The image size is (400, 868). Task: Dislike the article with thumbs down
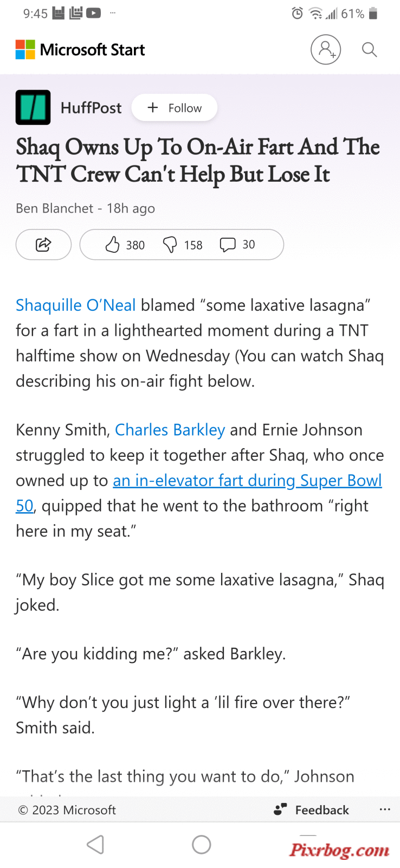pyautogui.click(x=183, y=245)
